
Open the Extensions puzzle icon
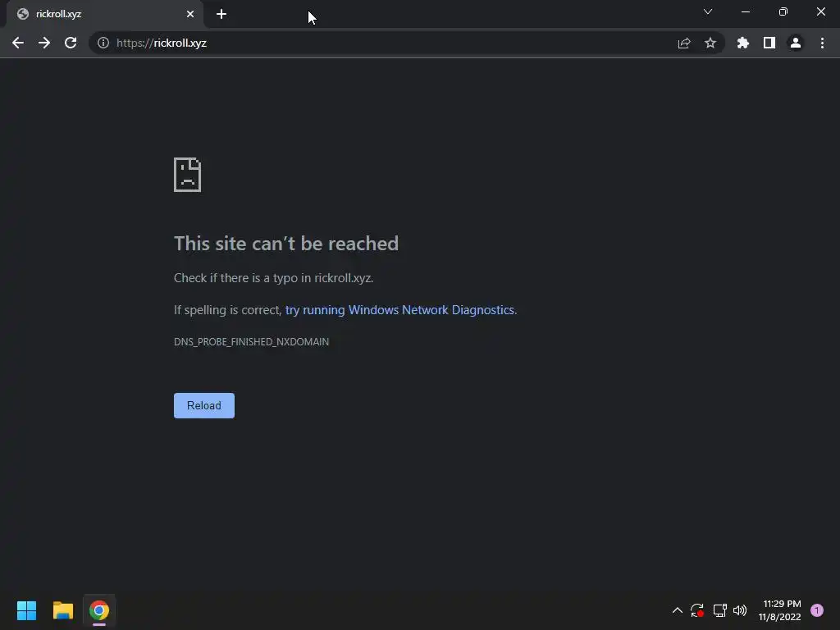click(x=743, y=43)
